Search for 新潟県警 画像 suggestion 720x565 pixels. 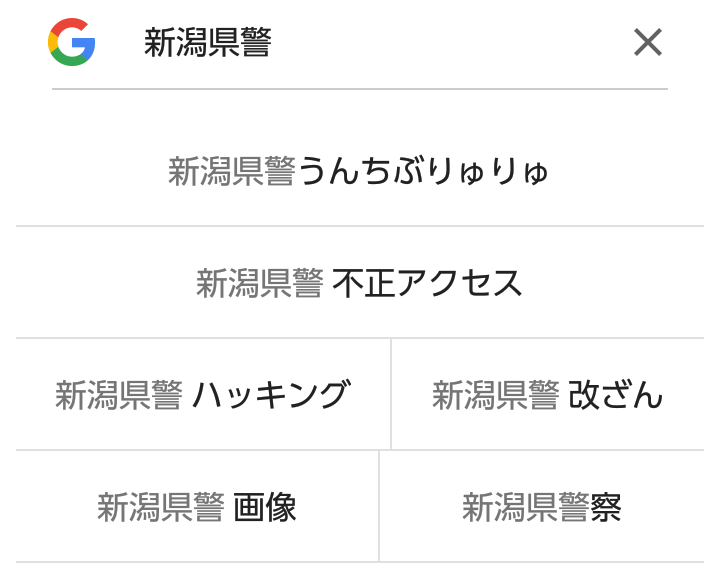pyautogui.click(x=197, y=507)
